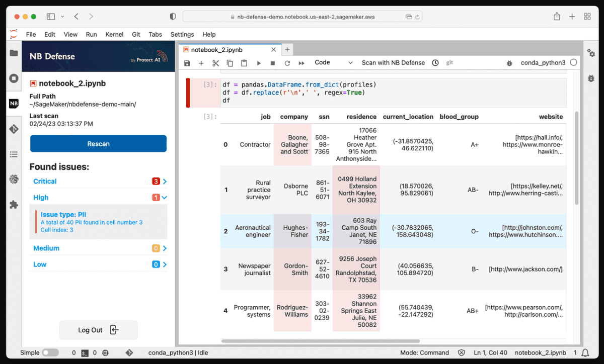The image size is (604, 364).
Task: Click the Safari privacy shield icon
Action: [x=173, y=17]
